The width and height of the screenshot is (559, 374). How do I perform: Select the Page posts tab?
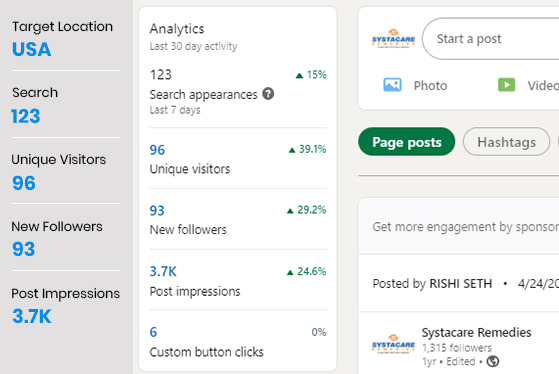(406, 142)
